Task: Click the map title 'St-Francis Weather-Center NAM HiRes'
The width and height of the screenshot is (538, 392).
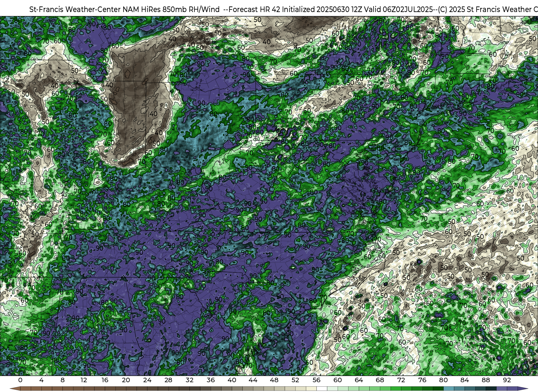Action: (95, 10)
